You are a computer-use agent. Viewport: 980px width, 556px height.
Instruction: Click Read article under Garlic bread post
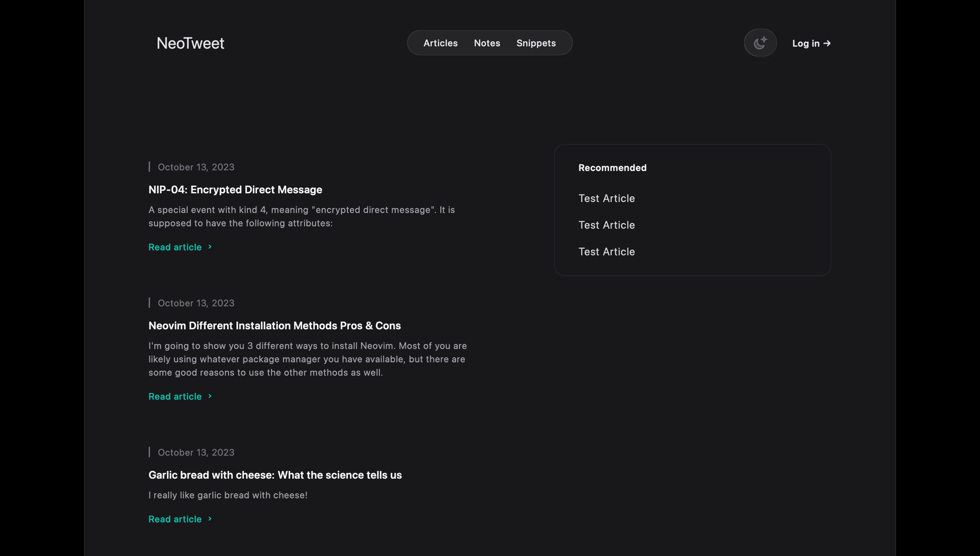click(175, 519)
